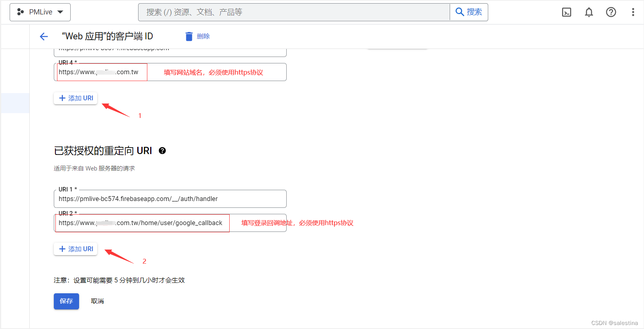Click the delete (删除) label
Image resolution: width=644 pixels, height=329 pixels.
203,37
